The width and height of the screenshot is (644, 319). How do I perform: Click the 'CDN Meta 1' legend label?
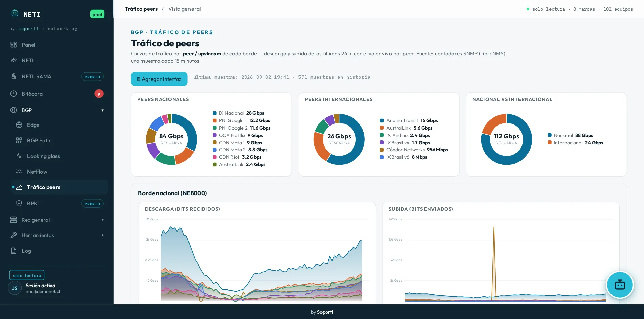click(x=231, y=143)
